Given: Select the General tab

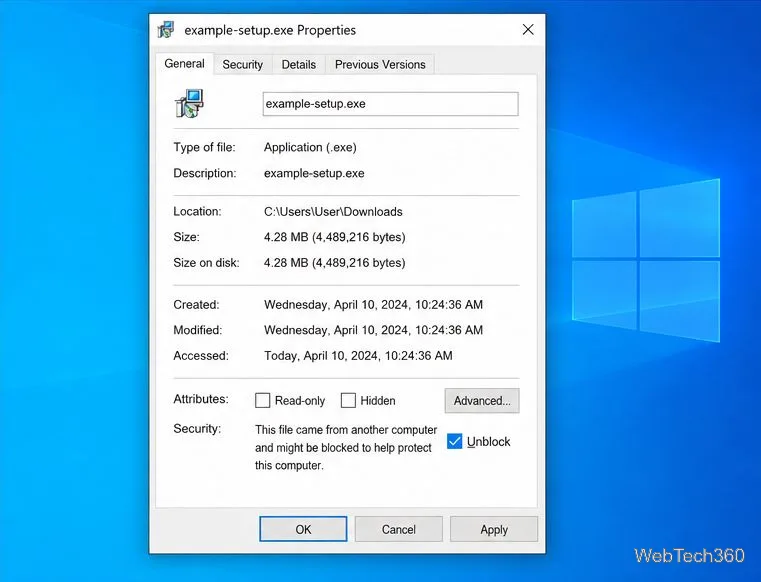Looking at the screenshot, I should (x=184, y=64).
